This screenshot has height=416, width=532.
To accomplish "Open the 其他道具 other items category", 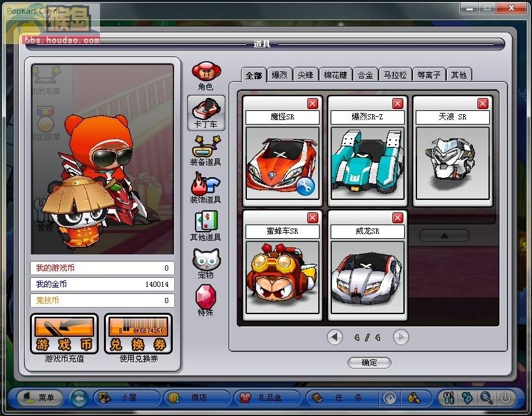I will 206,226.
